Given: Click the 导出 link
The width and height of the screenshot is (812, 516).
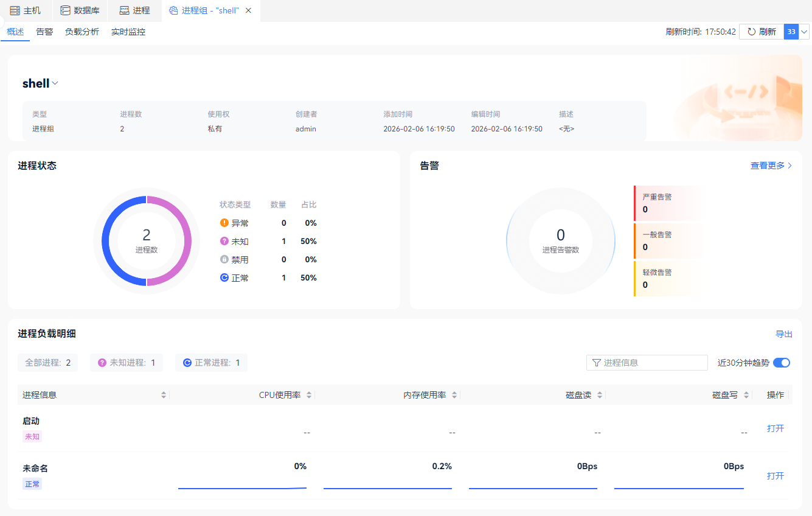Looking at the screenshot, I should pos(784,334).
